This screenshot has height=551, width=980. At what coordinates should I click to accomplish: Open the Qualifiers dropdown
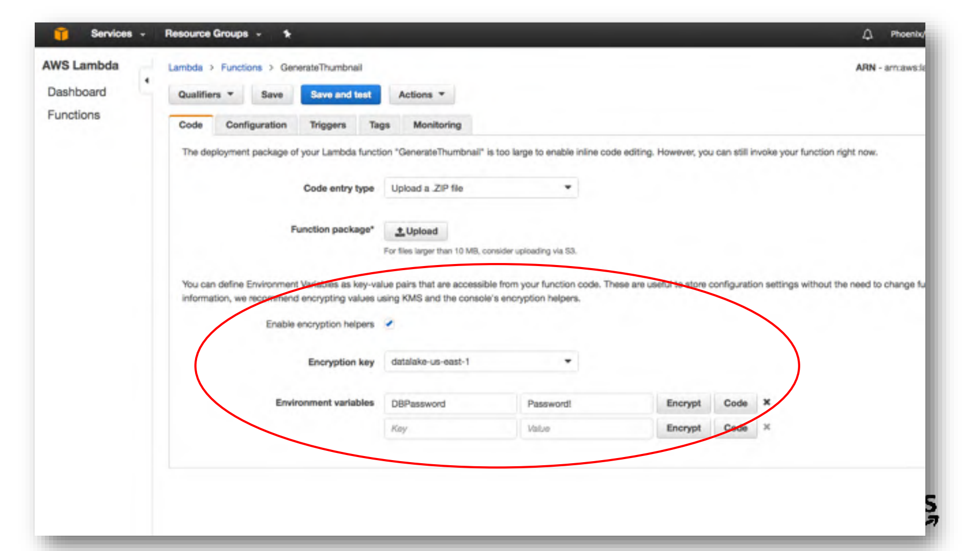(x=205, y=94)
